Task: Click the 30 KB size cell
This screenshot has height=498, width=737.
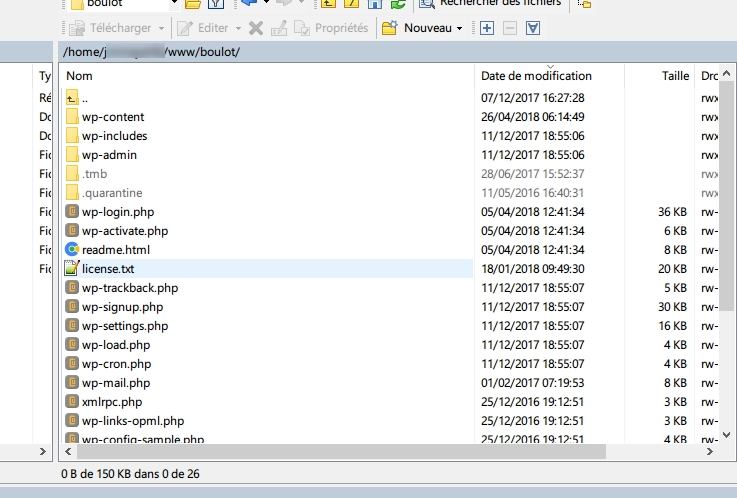Action: (x=672, y=307)
